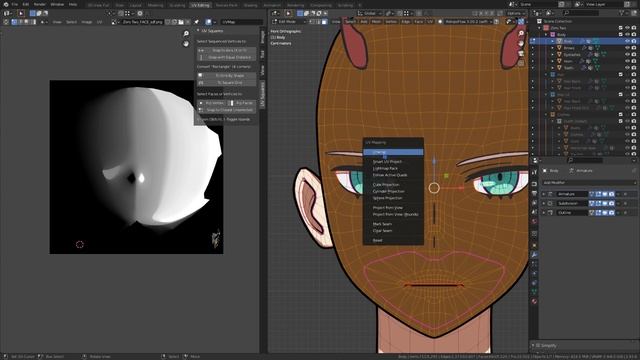Switch to the UV Editing workspace tab
Viewport: 640px width, 360px height.
[200, 5]
